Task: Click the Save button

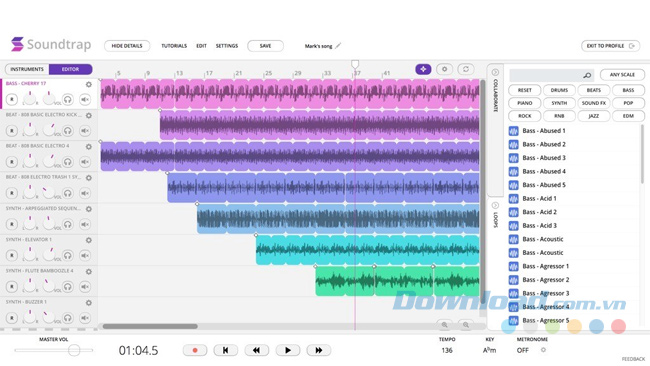Action: click(265, 46)
